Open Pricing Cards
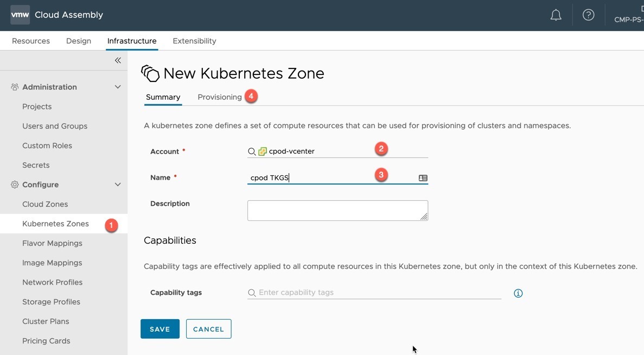Image resolution: width=644 pixels, height=355 pixels. 46,341
